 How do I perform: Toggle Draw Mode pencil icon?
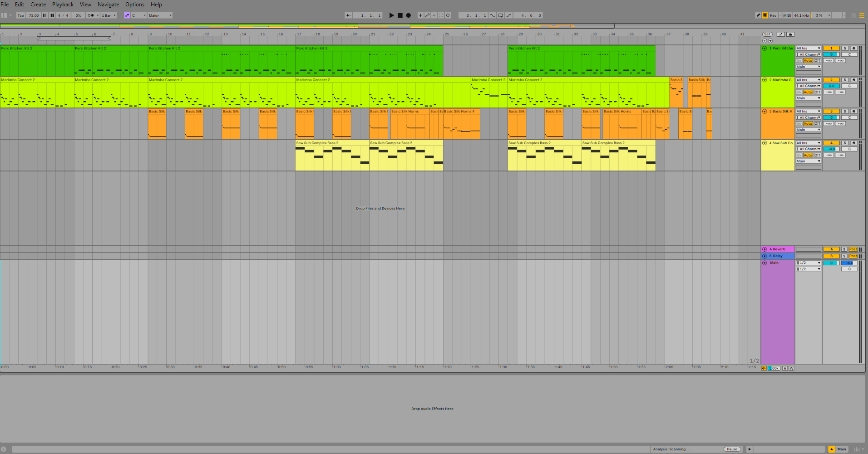pos(758,15)
